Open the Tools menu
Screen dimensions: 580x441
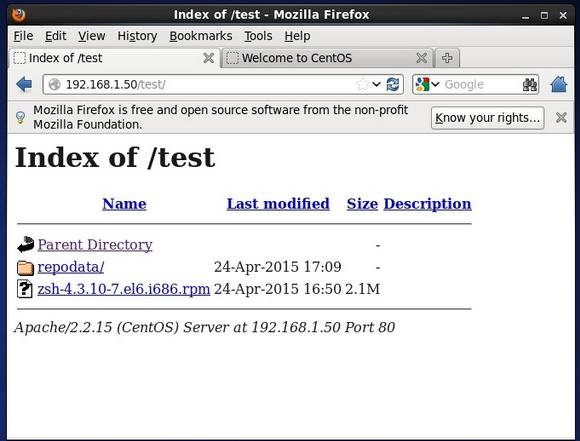258,36
